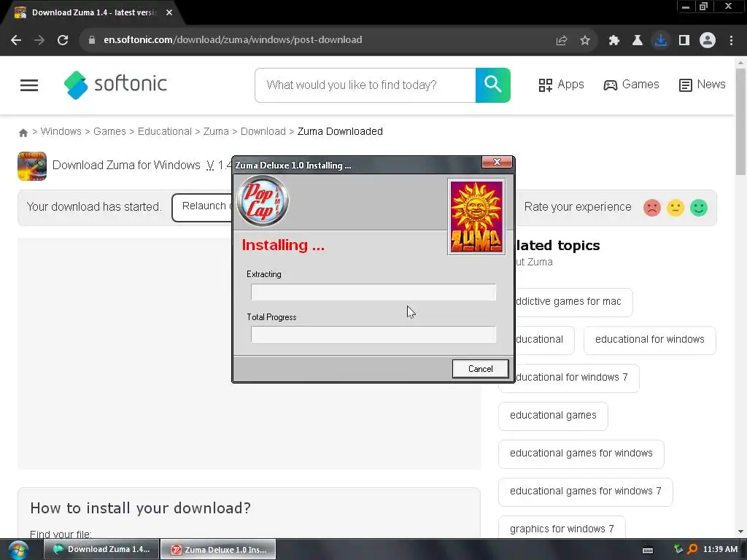Viewport: 747px width, 560px height.
Task: Focus the Softonic search field
Action: click(x=365, y=85)
